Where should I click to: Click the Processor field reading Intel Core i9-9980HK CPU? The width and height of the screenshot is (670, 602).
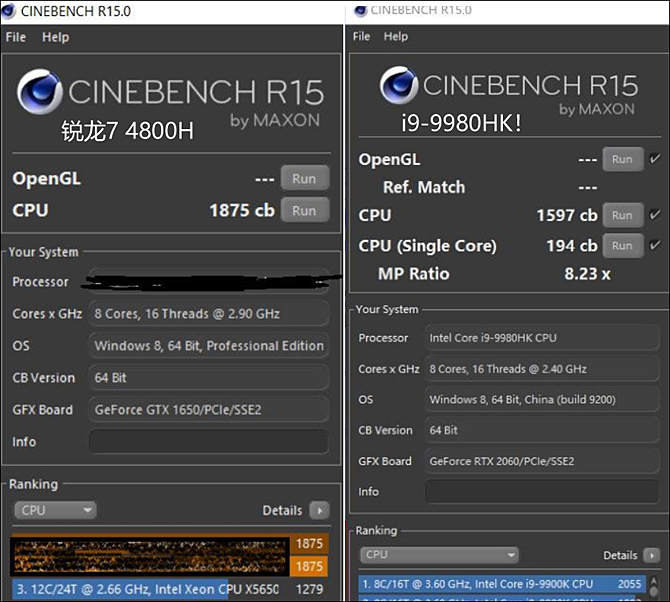(x=542, y=338)
